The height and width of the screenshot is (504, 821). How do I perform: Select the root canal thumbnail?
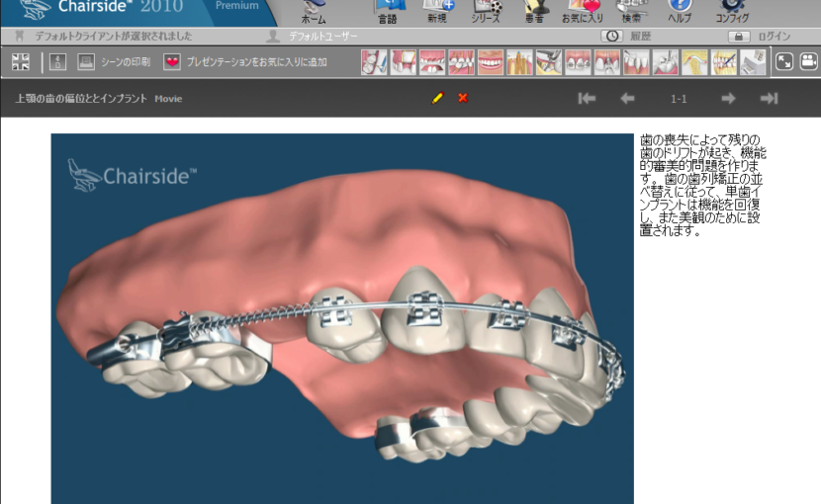tap(519, 62)
